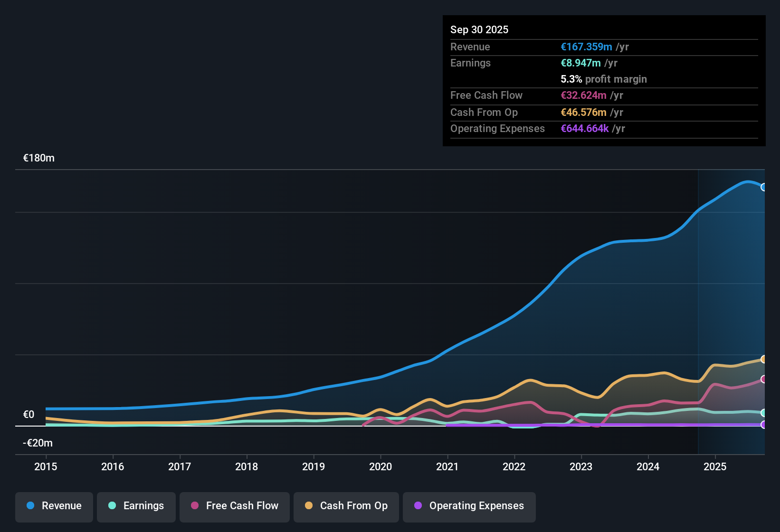This screenshot has width=780, height=532.
Task: Select the 2020 year label on the axis
Action: pos(380,467)
